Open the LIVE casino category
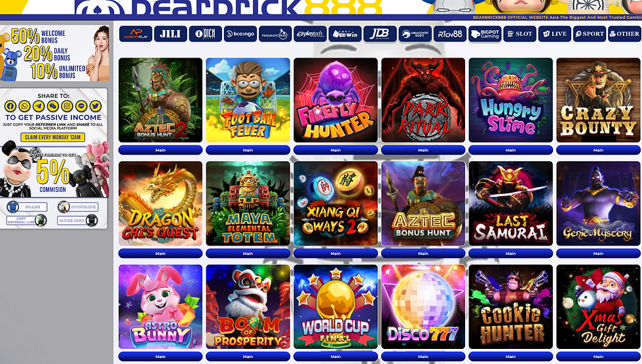This screenshot has height=364, width=642. pyautogui.click(x=555, y=34)
